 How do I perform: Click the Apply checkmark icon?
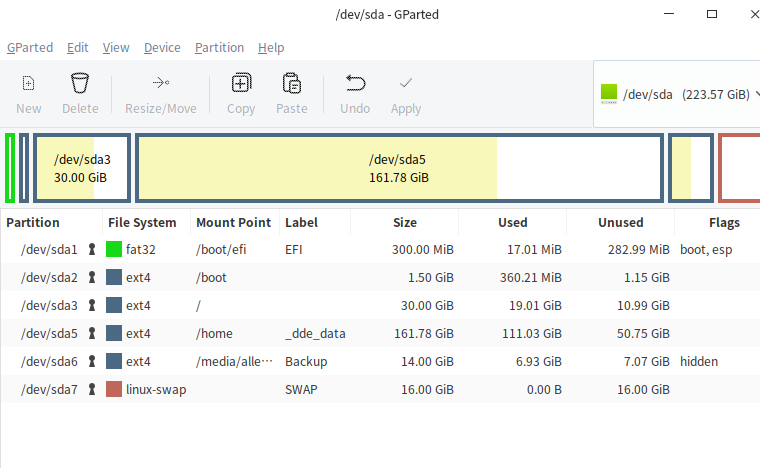coord(406,83)
